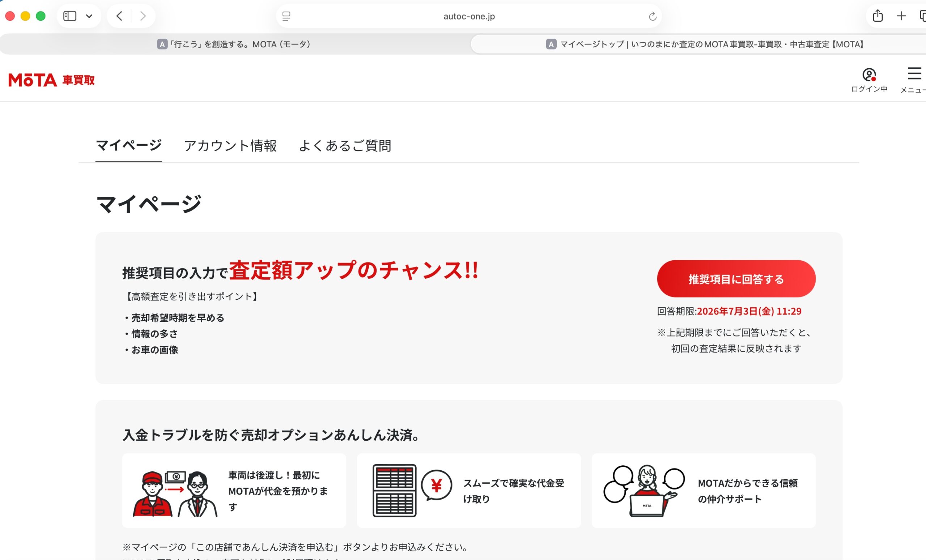Click the 車両は後渡し mechanic and agent illustration
The image size is (926, 560).
[x=175, y=493]
